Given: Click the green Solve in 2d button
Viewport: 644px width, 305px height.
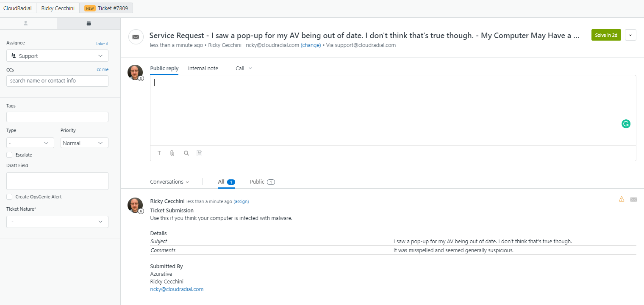Looking at the screenshot, I should point(606,35).
